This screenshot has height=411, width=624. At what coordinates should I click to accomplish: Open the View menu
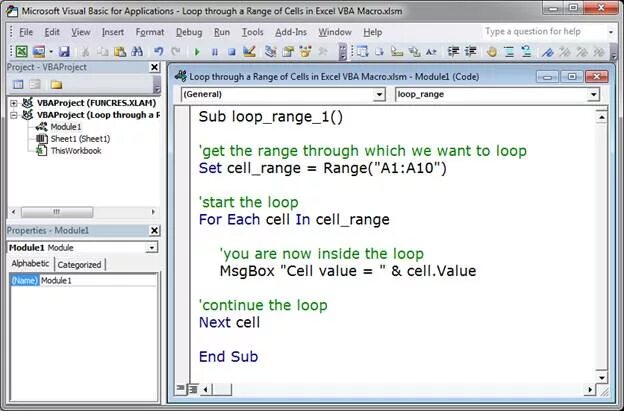[81, 32]
